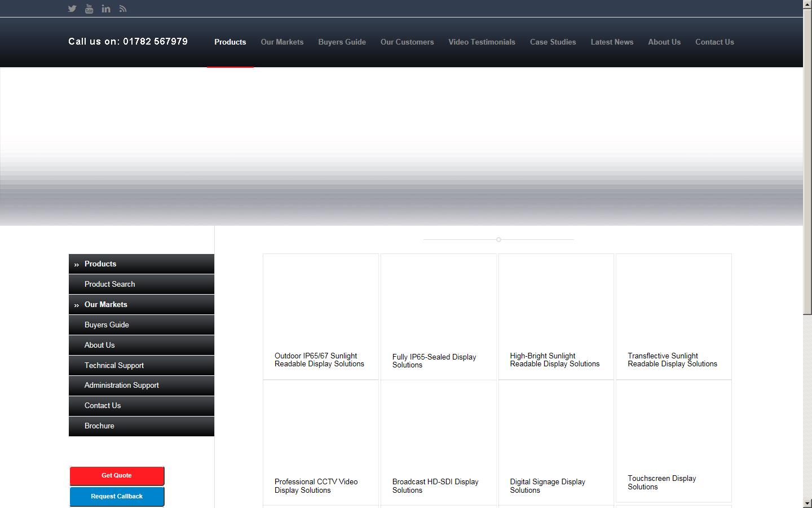Open Product Search in the sidebar

click(x=109, y=284)
